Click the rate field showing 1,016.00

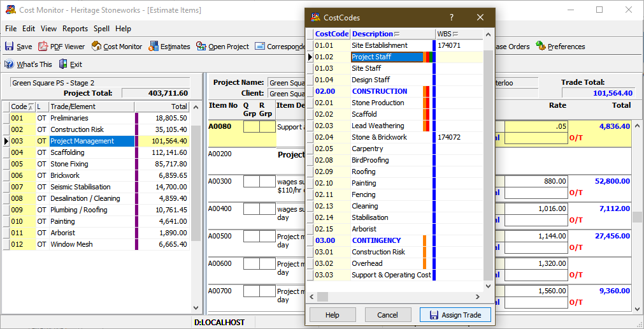tap(536, 208)
